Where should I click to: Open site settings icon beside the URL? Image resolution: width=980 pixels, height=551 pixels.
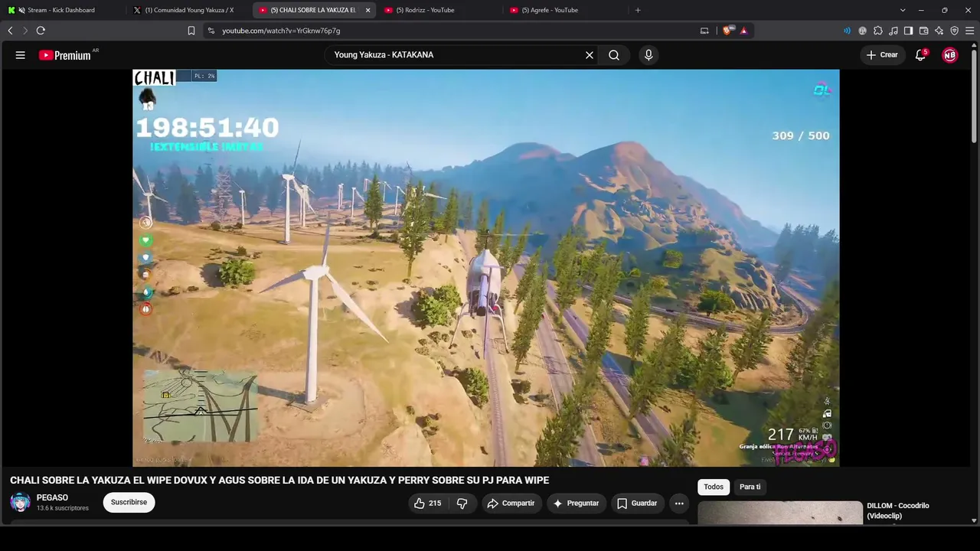[x=211, y=31]
